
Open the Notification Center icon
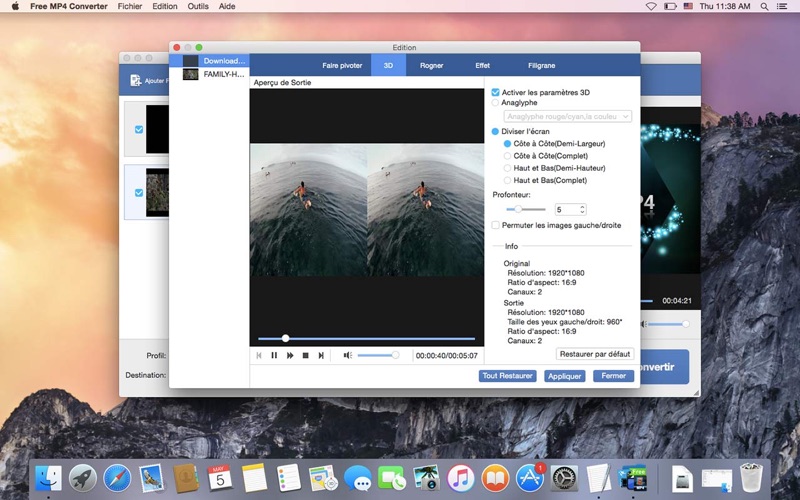point(782,6)
